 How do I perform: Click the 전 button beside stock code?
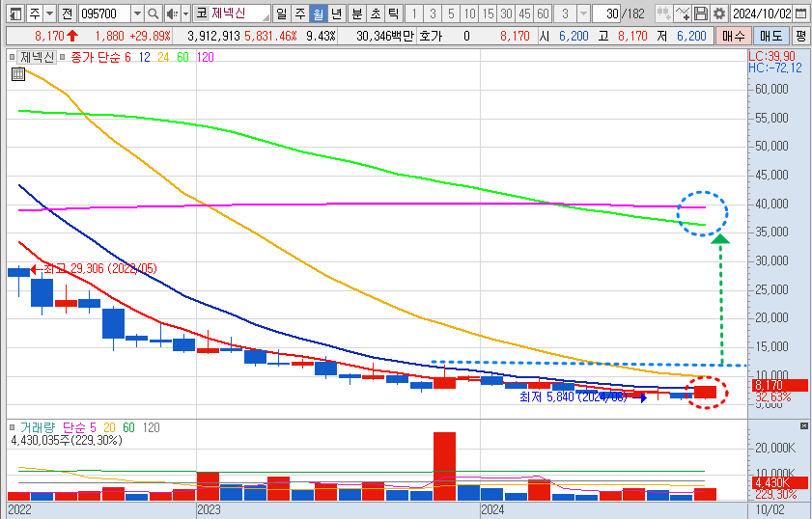point(67,14)
